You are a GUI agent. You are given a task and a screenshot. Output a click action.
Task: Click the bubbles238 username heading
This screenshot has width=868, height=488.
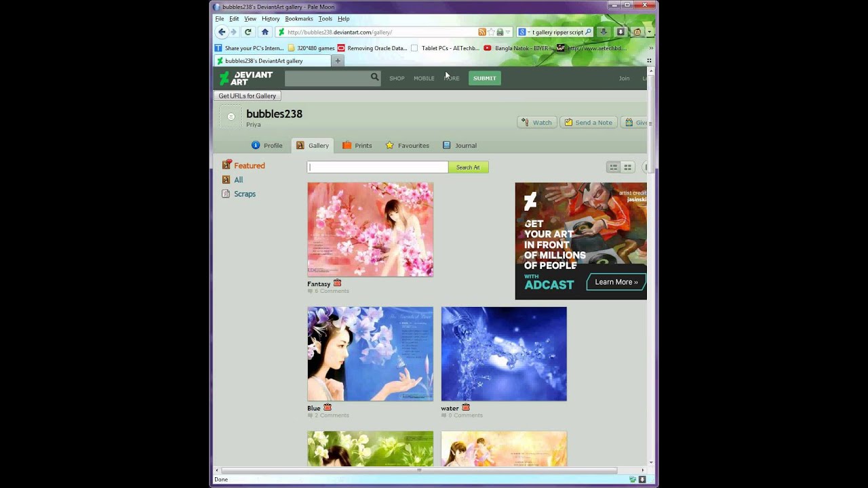pos(274,114)
